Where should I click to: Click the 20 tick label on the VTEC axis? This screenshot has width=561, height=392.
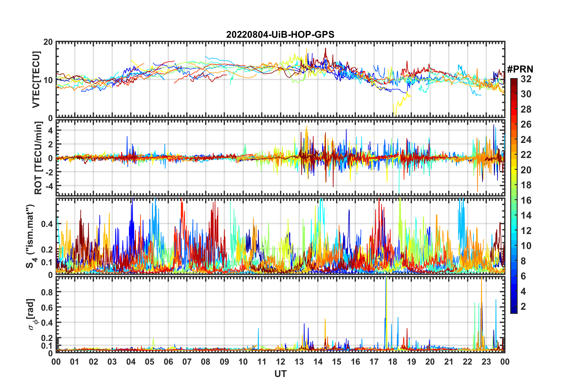48,42
